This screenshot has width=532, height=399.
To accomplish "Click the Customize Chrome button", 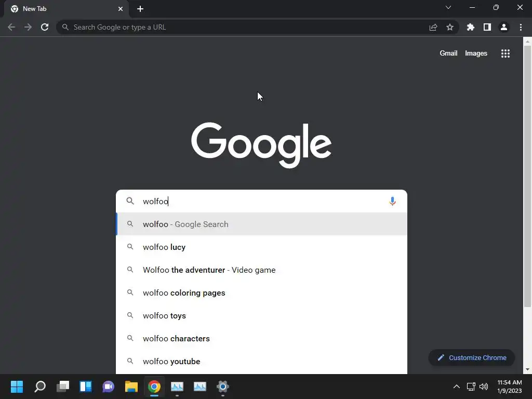I will tap(472, 357).
